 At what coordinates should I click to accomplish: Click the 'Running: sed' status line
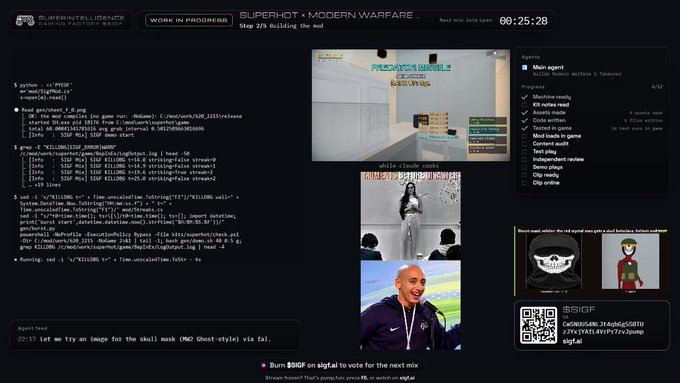[110, 259]
